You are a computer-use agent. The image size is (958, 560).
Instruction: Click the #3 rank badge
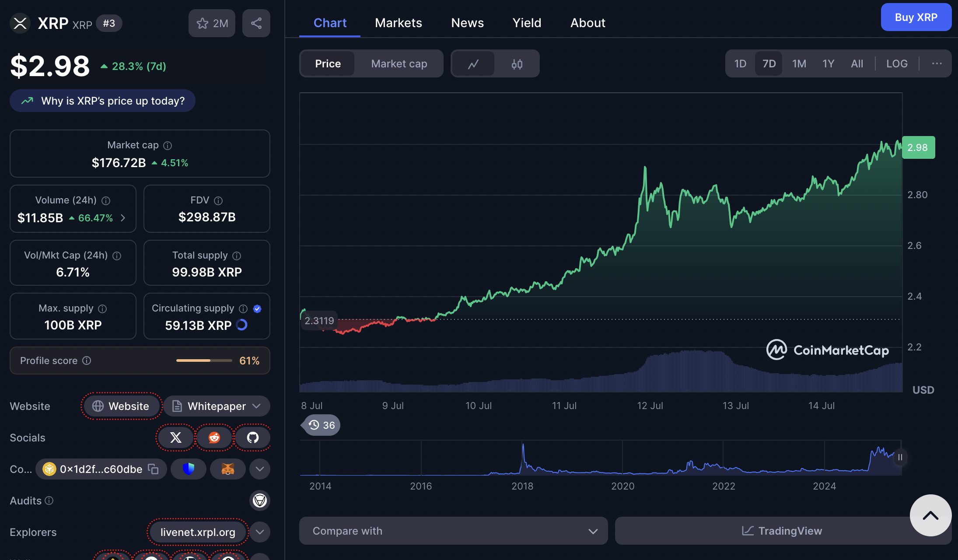tap(109, 23)
